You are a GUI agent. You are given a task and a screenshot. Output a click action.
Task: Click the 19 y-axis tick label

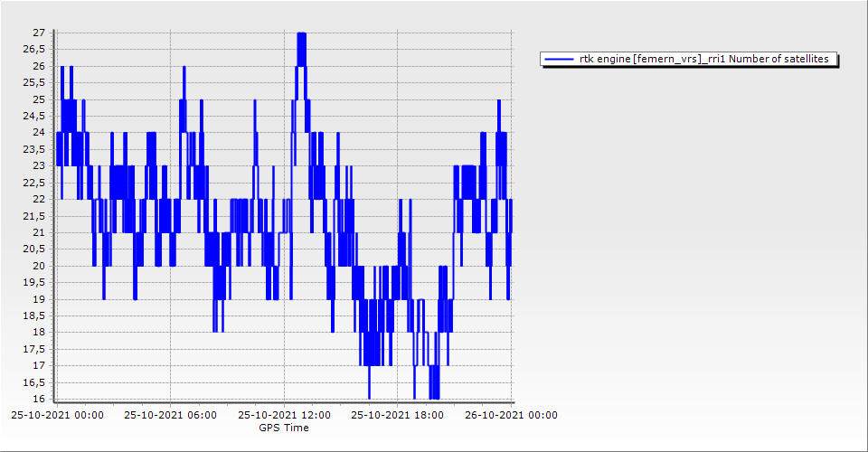pyautogui.click(x=38, y=299)
